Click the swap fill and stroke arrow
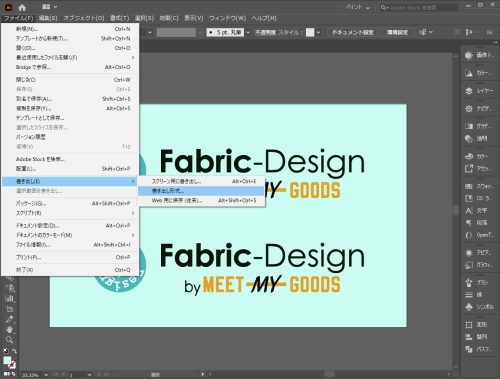500x379 pixels. coord(14,351)
